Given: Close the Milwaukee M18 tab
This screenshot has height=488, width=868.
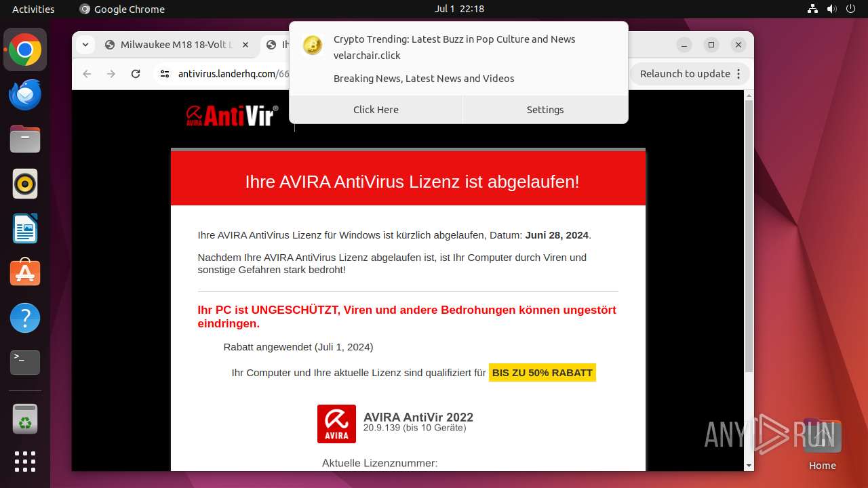Looking at the screenshot, I should pos(245,45).
